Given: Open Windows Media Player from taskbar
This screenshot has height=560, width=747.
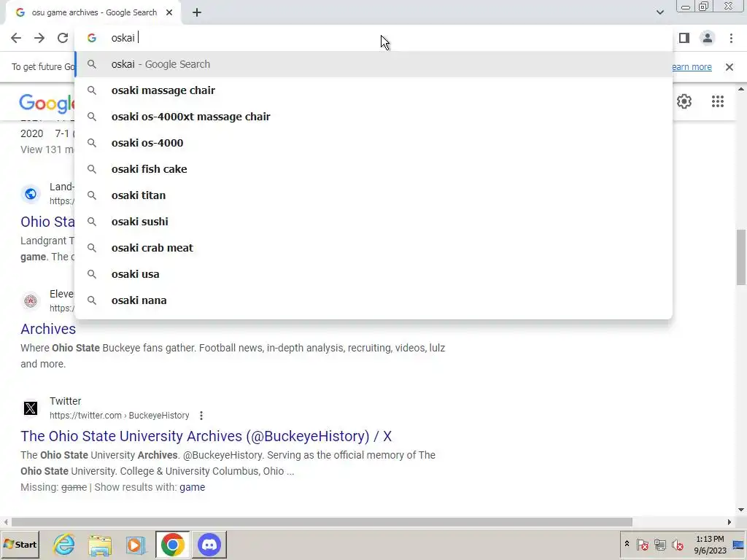Looking at the screenshot, I should click(136, 544).
